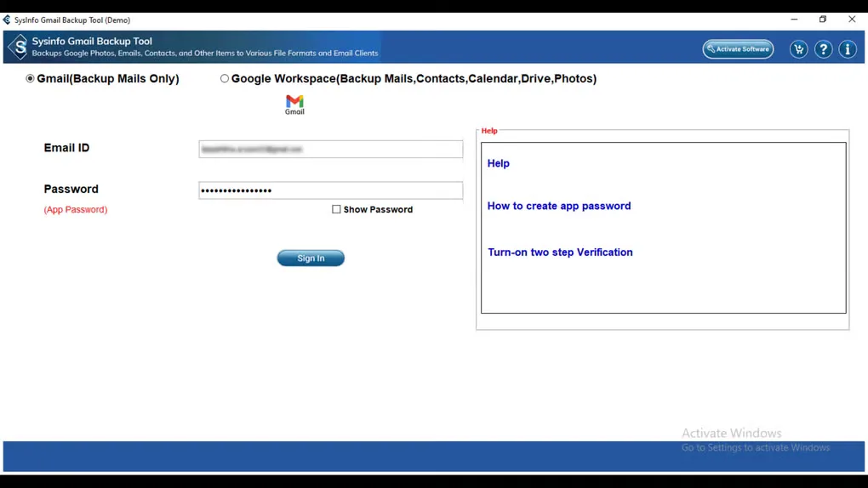The width and height of the screenshot is (868, 488).
Task: Click the Sign In button
Action: [311, 258]
